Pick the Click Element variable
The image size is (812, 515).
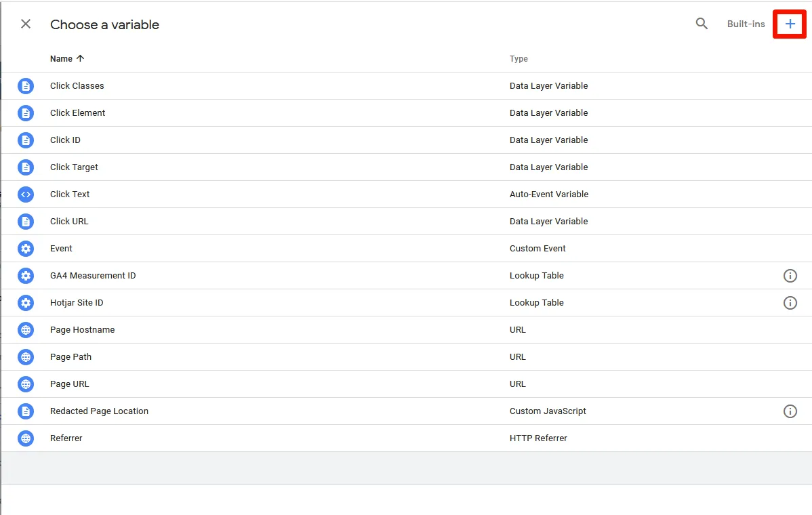[x=77, y=113]
